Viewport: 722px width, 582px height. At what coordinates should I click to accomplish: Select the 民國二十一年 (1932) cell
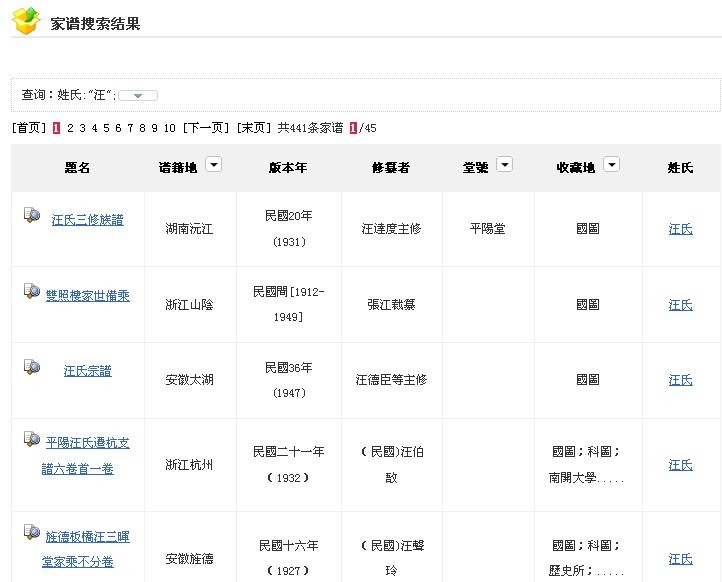click(289, 465)
